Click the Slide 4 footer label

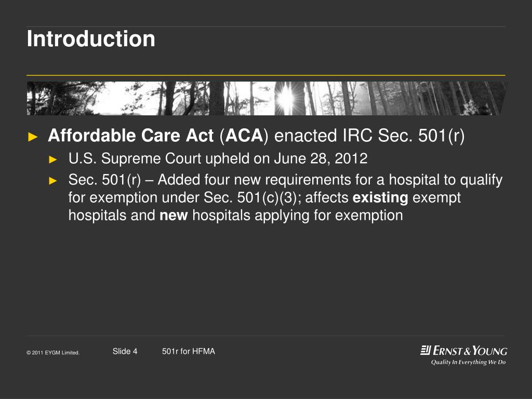(125, 352)
